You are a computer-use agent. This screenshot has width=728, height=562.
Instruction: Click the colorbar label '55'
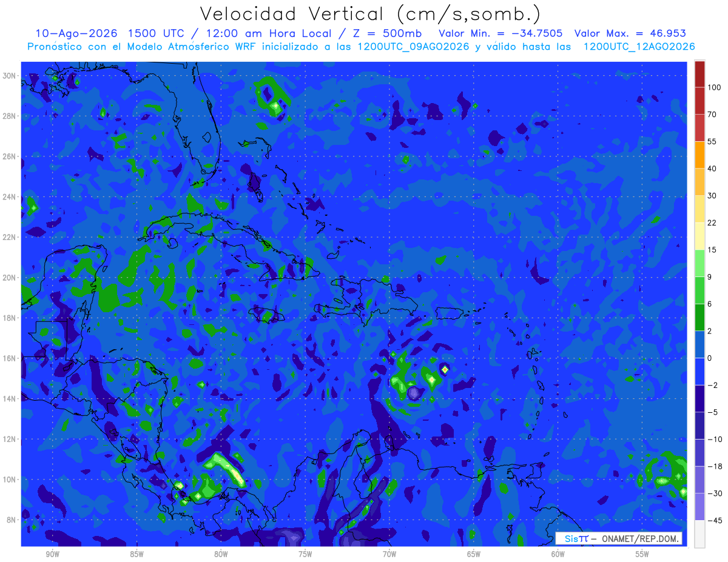[713, 142]
